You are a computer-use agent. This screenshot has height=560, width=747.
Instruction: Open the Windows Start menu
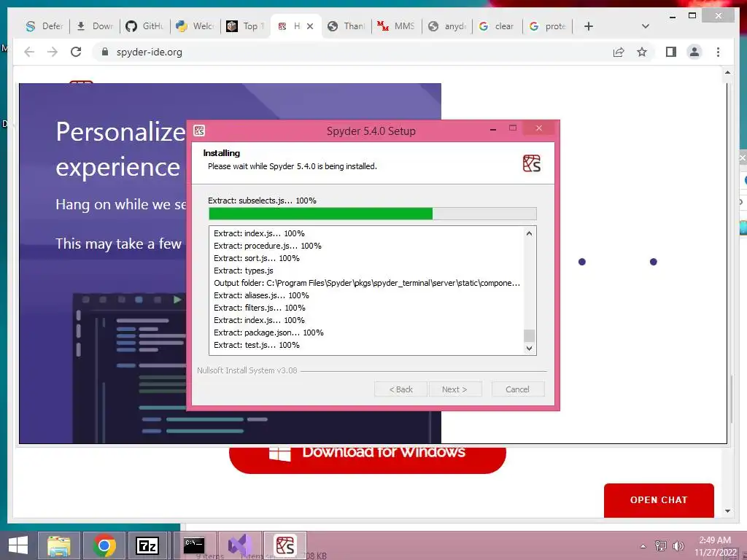[x=18, y=545]
